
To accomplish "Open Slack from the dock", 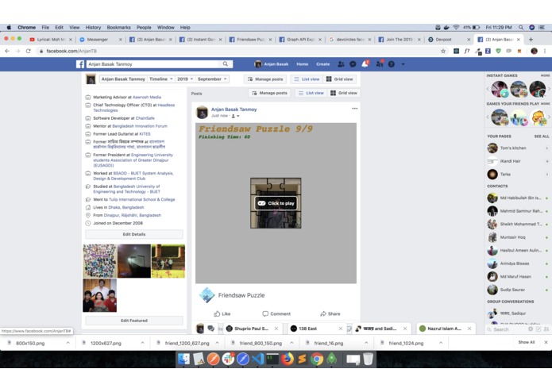I will click(x=228, y=359).
